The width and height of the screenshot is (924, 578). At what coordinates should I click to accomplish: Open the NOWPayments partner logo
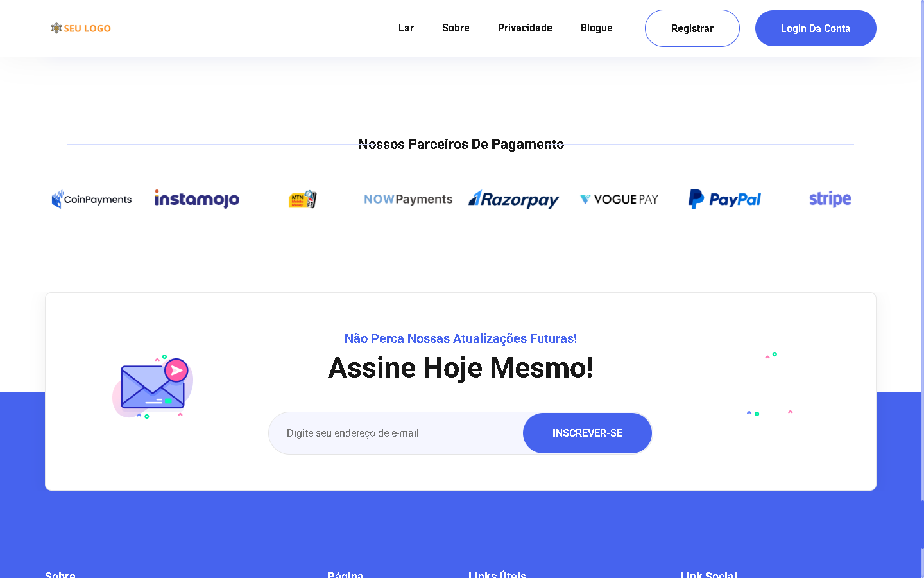(408, 199)
